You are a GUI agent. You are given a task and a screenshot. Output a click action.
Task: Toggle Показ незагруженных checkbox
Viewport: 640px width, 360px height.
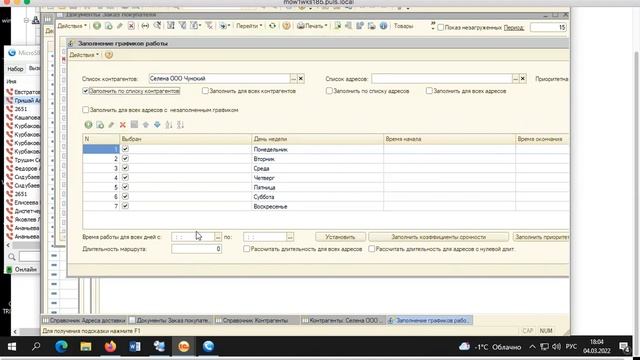440,27
